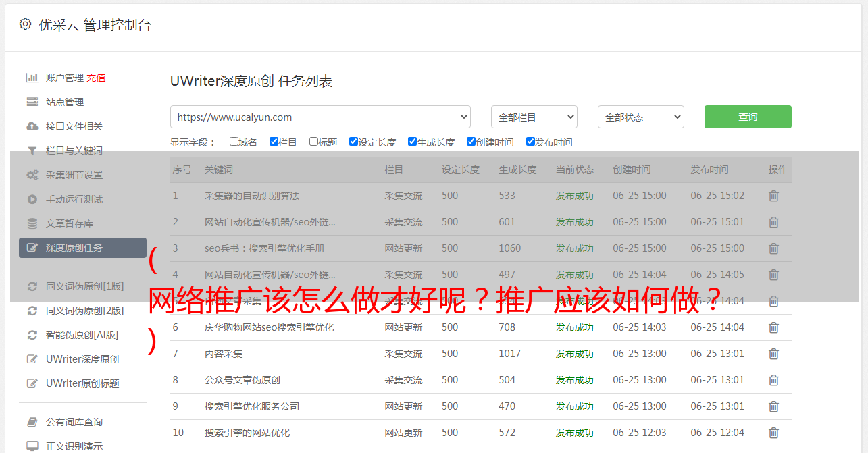Click the keyword 庆华购物网站seo搜索引擎优化
Image resolution: width=868 pixels, height=453 pixels.
click(270, 327)
